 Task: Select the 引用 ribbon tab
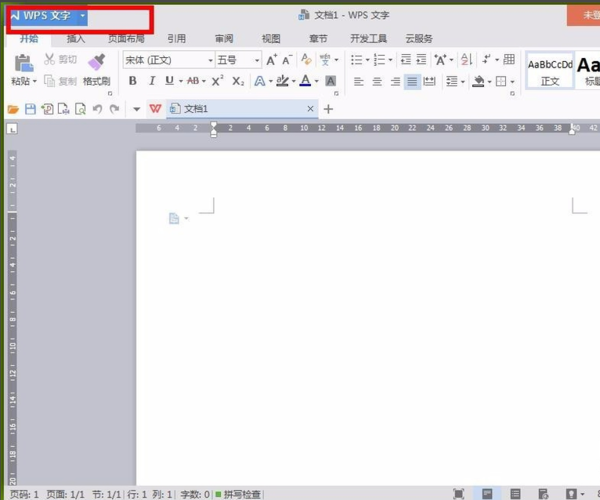coord(176,38)
